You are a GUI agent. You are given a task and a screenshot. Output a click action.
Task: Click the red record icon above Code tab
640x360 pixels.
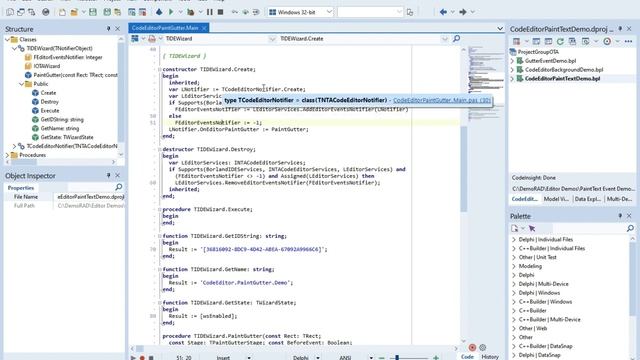point(472,347)
